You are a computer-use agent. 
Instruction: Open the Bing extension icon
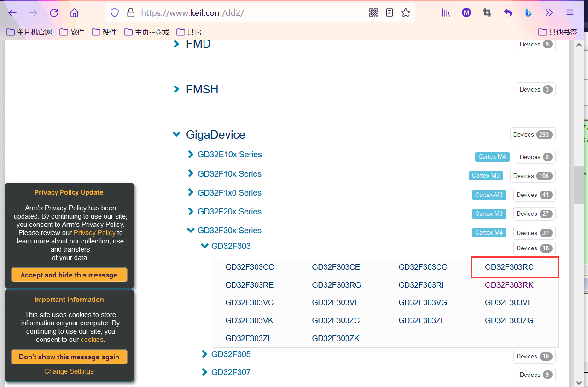click(529, 12)
